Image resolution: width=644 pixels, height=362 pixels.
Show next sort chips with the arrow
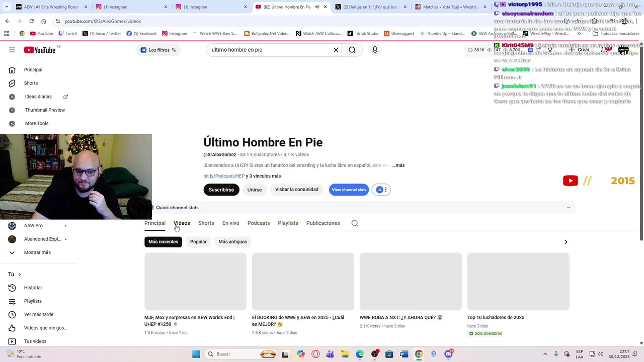click(x=566, y=242)
